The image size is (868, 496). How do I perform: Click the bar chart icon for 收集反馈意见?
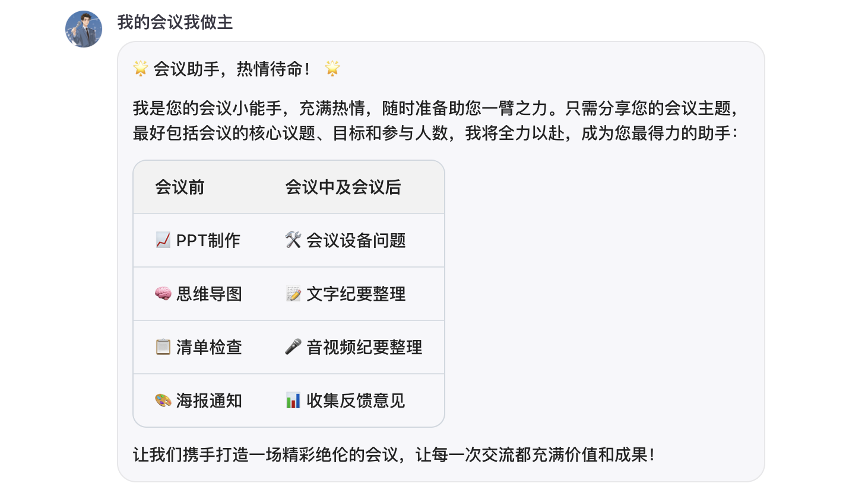click(x=293, y=400)
